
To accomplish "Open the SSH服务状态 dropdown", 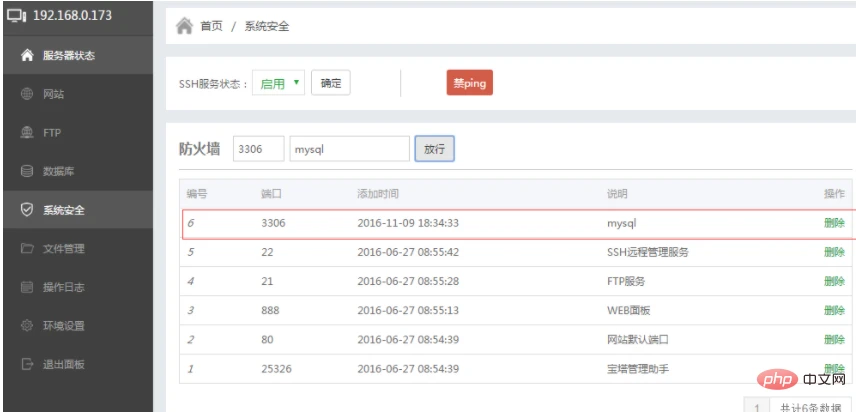I will tap(278, 83).
